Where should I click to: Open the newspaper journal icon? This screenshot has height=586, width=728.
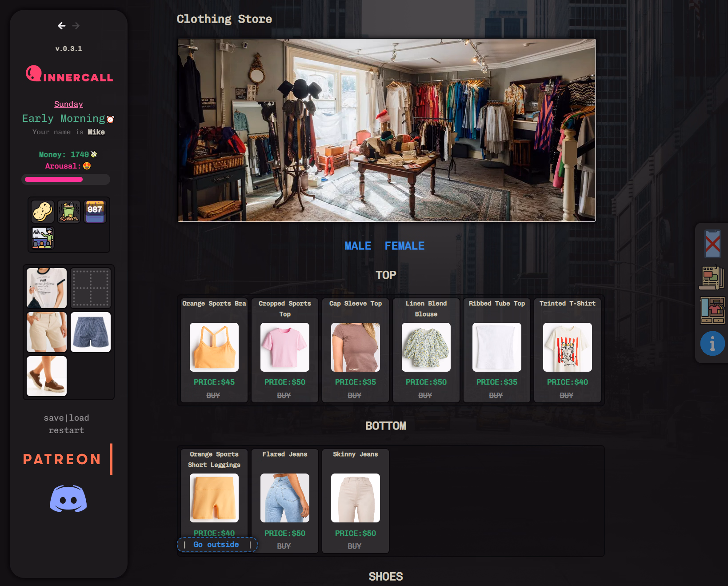tap(712, 277)
